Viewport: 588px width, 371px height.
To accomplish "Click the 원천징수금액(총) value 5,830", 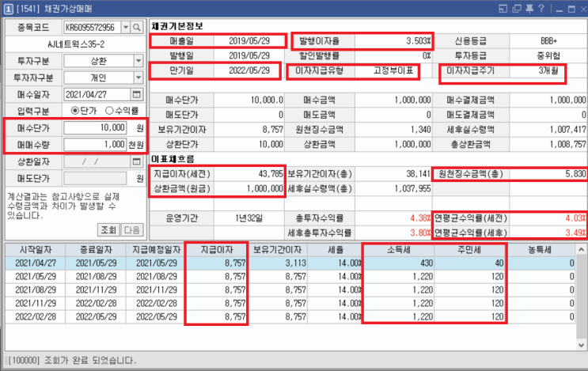I will (x=575, y=174).
